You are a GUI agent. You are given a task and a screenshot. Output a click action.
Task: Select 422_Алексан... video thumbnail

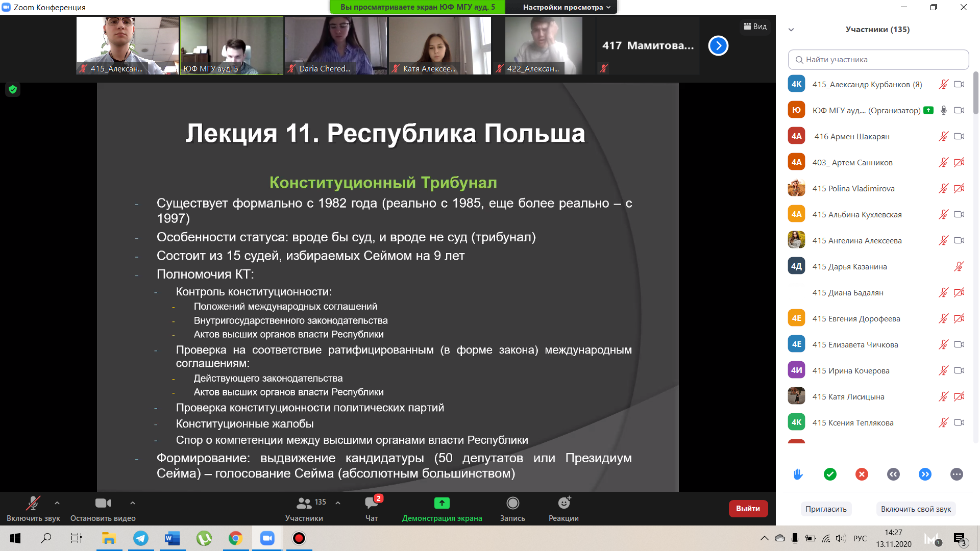tap(544, 45)
